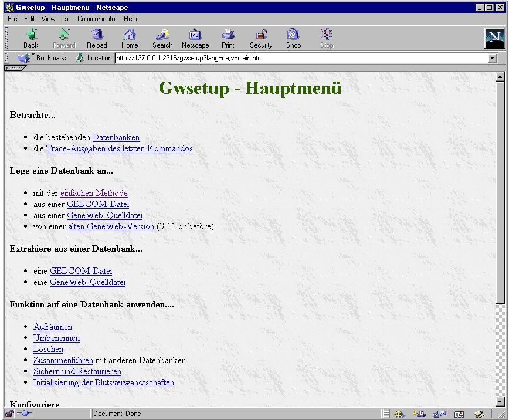Open the alten GeneWeb-Version link
This screenshot has width=509, height=420.
pyautogui.click(x=111, y=226)
